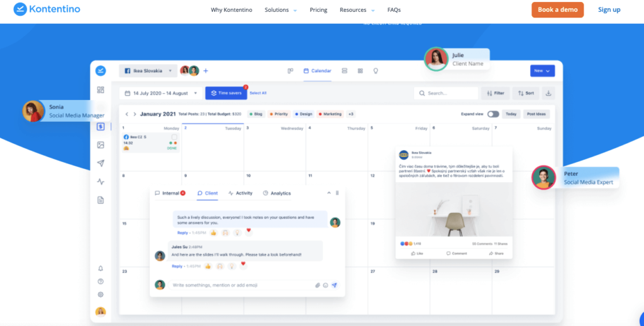
Task: Toggle the Blog label filter
Action: tap(257, 114)
